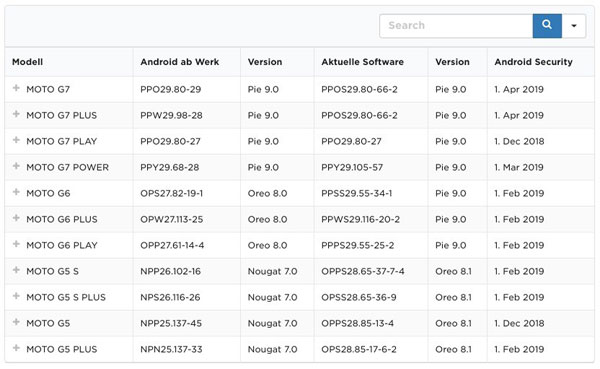The image size is (600, 369).
Task: Sort by Aktuelle Software column header
Action: 362,62
